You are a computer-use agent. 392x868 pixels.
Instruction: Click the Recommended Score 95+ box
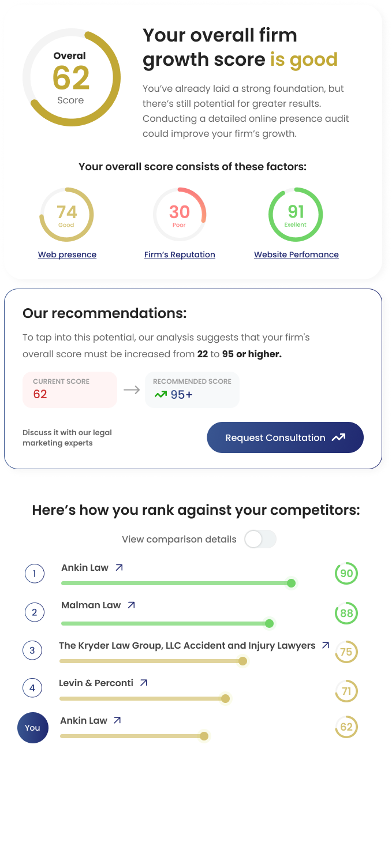192,390
